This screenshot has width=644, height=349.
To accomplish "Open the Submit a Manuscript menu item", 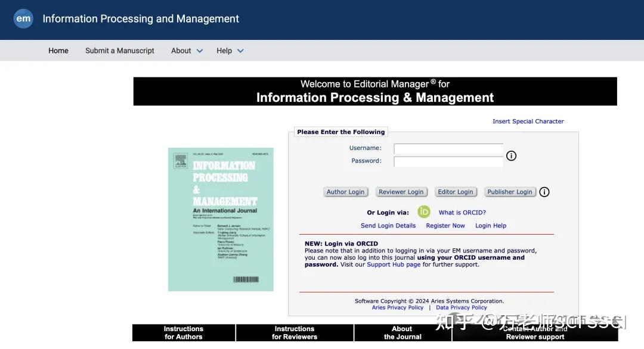I will (x=119, y=51).
